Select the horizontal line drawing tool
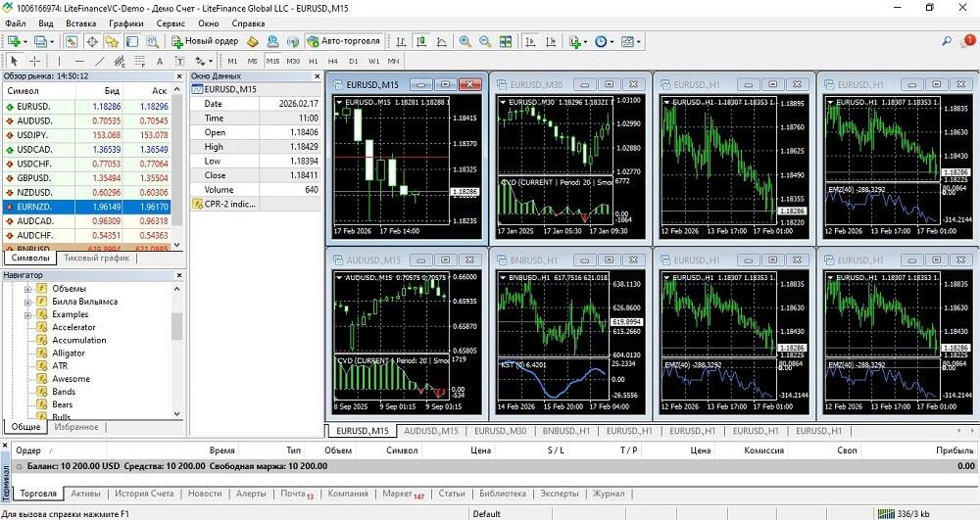The height and width of the screenshot is (520, 980). pyautogui.click(x=78, y=61)
